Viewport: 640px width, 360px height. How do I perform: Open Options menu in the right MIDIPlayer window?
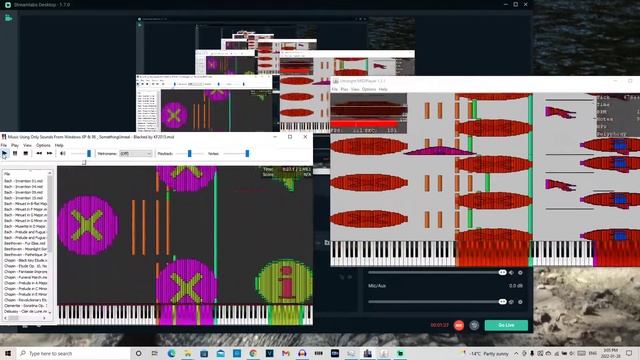point(369,89)
